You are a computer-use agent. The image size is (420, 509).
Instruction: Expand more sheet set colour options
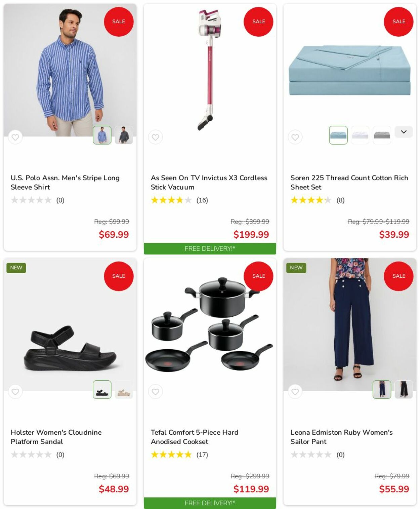[404, 132]
